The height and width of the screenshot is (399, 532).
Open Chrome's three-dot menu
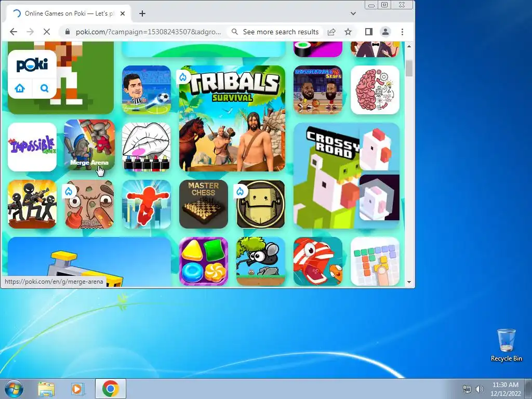403,32
